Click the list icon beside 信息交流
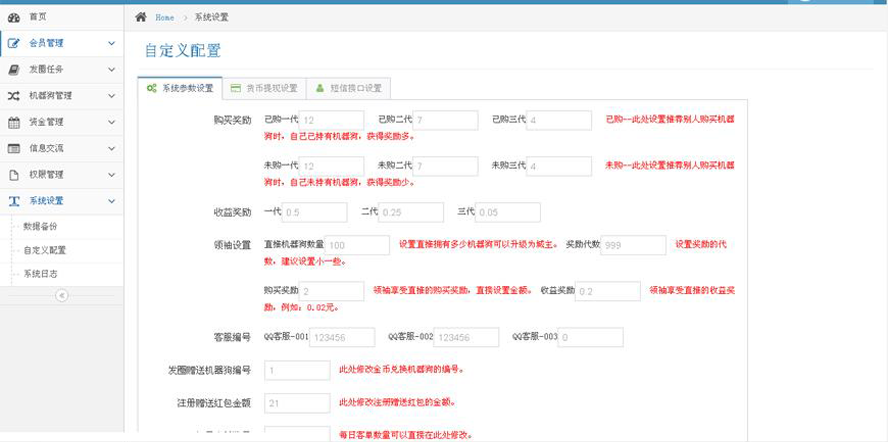 click(x=14, y=148)
